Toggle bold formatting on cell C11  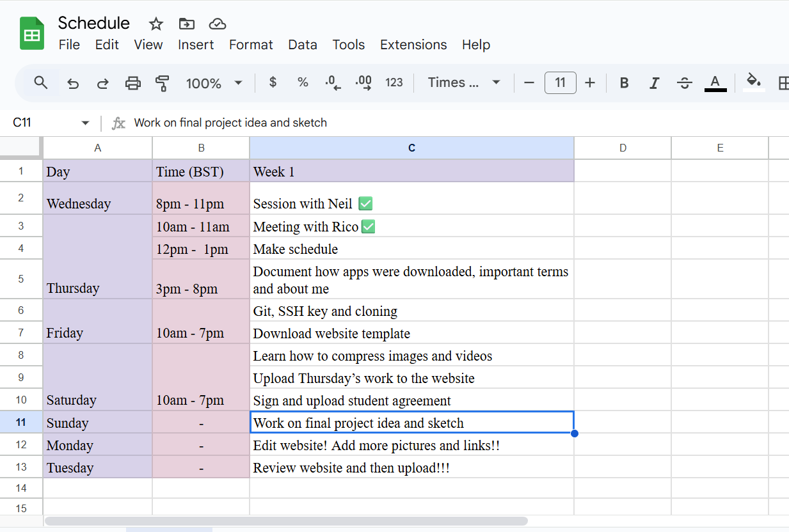[x=623, y=82]
